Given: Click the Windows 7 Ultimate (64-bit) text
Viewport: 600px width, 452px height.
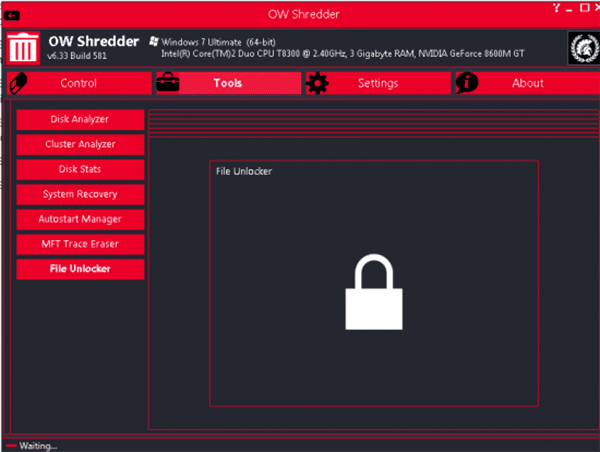Looking at the screenshot, I should click(218, 42).
